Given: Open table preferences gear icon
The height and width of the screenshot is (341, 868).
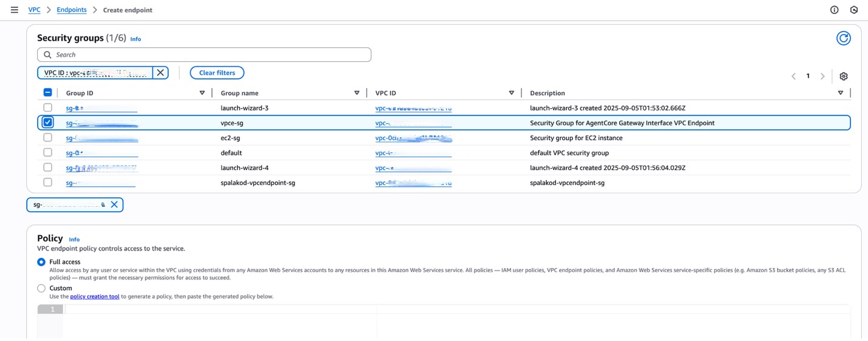Looking at the screenshot, I should coord(843,76).
